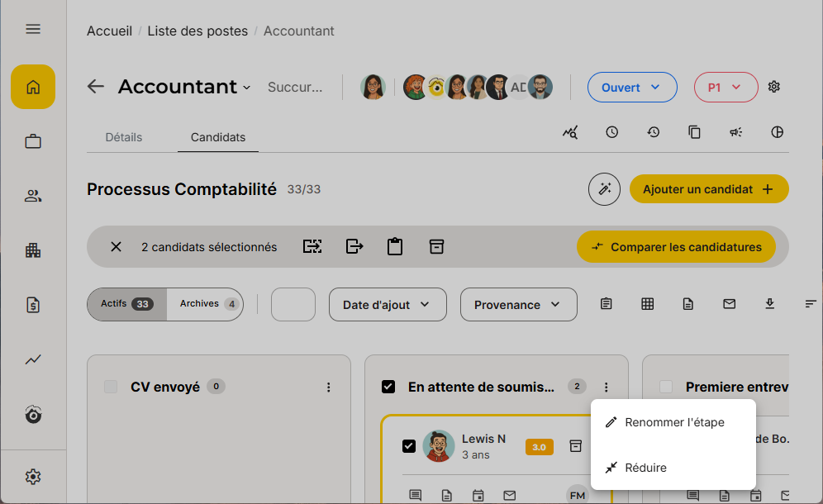Image resolution: width=823 pixels, height=504 pixels.
Task: Select Renommer l'étape menu entry
Action: pyautogui.click(x=673, y=422)
